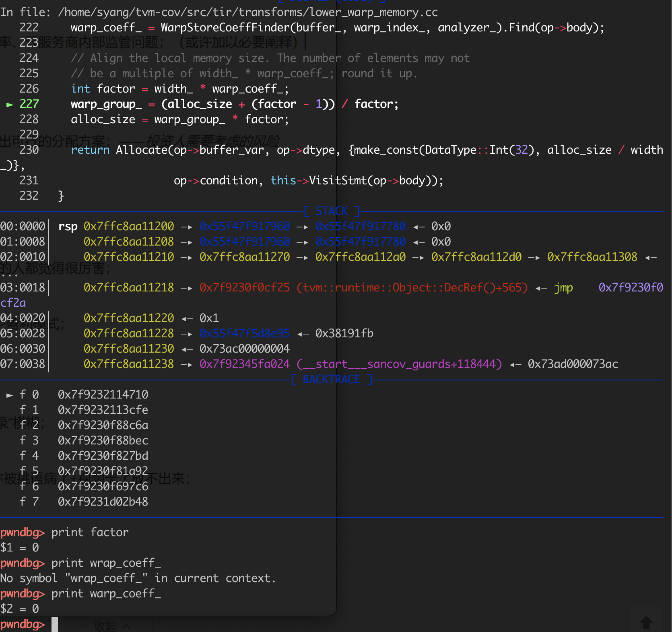
Task: Click the current-line arrow marker beside 227
Action: point(10,105)
